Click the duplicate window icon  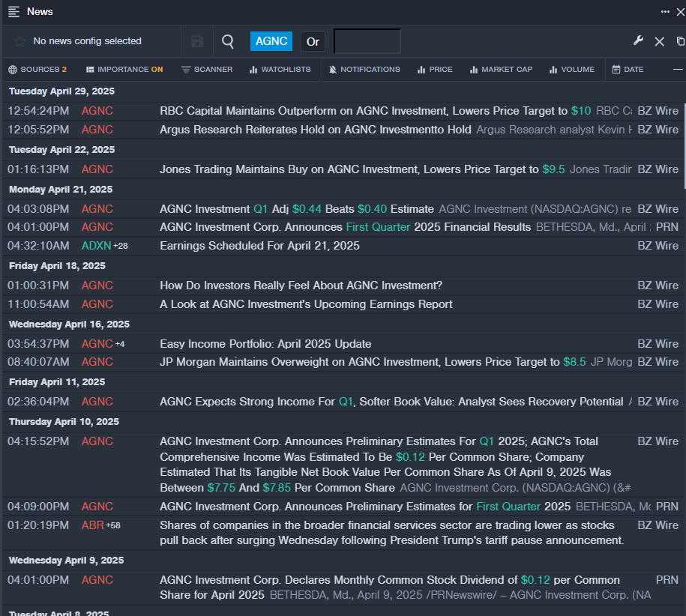point(680,41)
